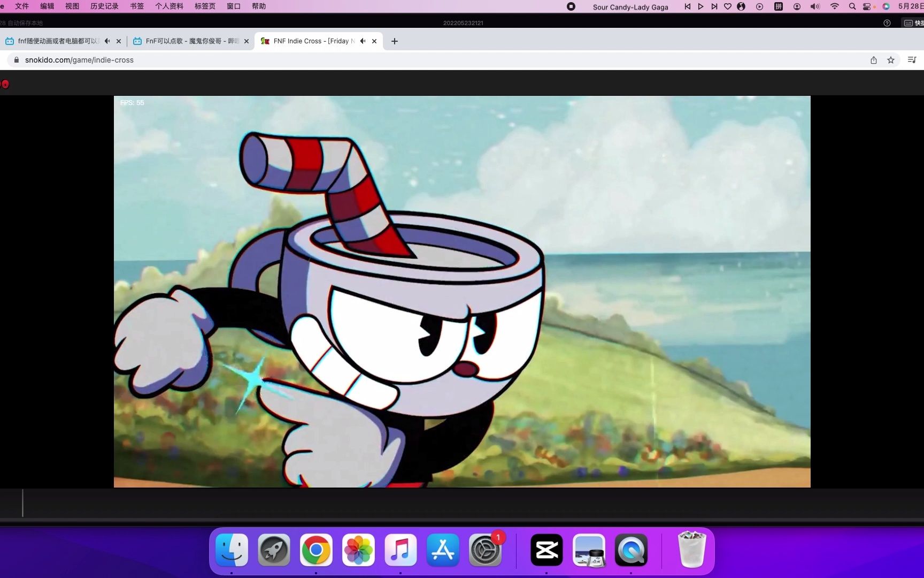This screenshot has width=924, height=578.
Task: Open the 窗口 menu
Action: point(234,6)
